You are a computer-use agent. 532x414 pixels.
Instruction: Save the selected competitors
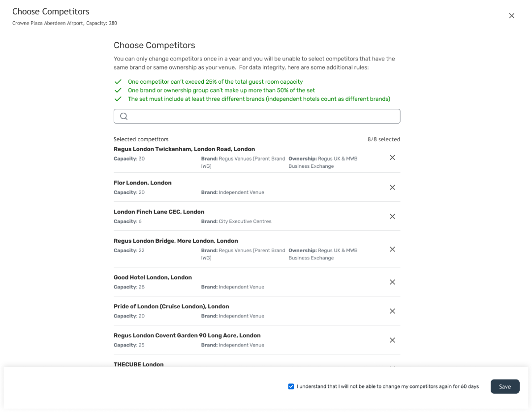(x=505, y=386)
